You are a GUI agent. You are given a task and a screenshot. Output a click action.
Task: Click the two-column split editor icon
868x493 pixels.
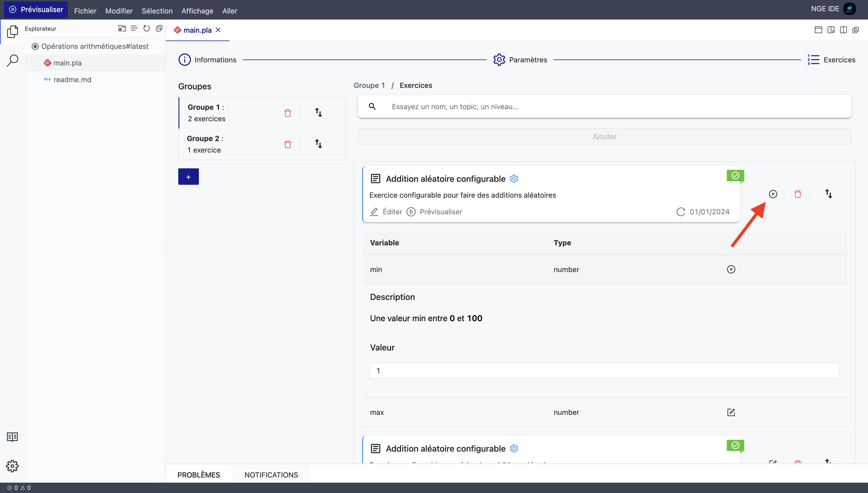click(843, 30)
